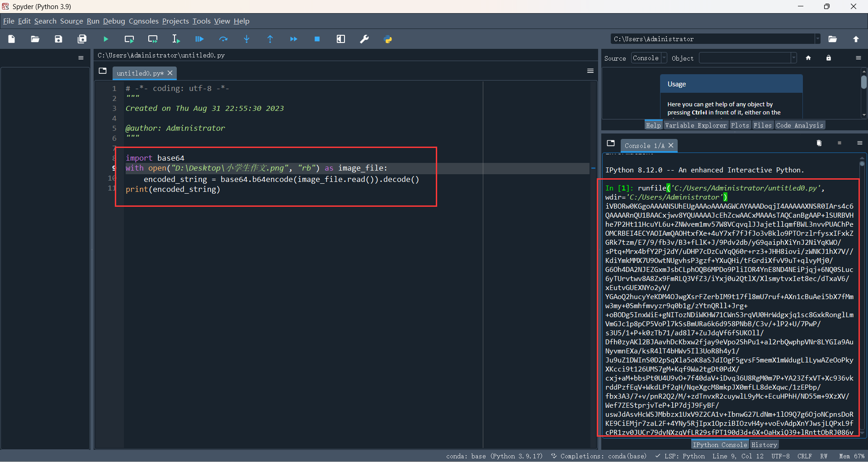Expand the working directory path dropdown
The image size is (868, 462).
pyautogui.click(x=817, y=39)
